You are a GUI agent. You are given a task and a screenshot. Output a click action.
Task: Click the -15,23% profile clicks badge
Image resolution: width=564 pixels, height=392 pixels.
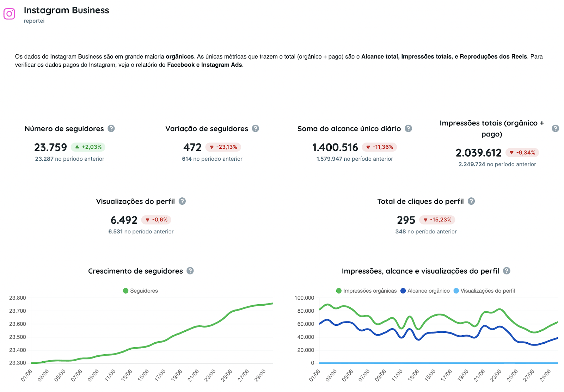pyautogui.click(x=437, y=220)
